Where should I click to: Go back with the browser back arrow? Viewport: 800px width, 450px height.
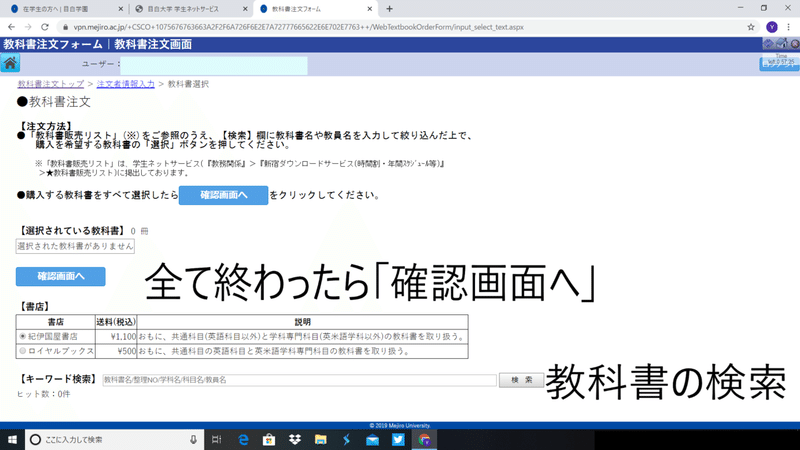pyautogui.click(x=11, y=27)
